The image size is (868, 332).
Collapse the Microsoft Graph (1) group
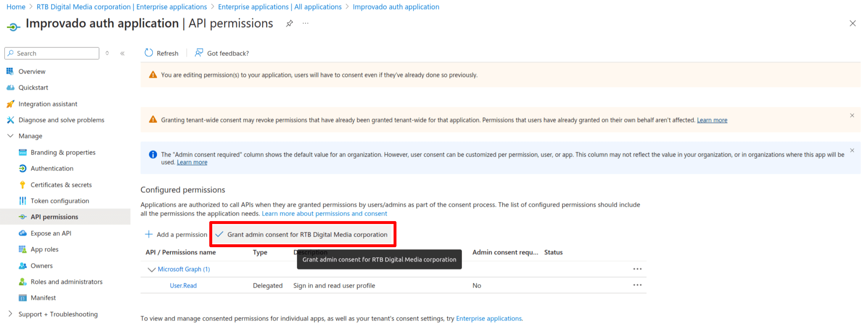coord(152,269)
